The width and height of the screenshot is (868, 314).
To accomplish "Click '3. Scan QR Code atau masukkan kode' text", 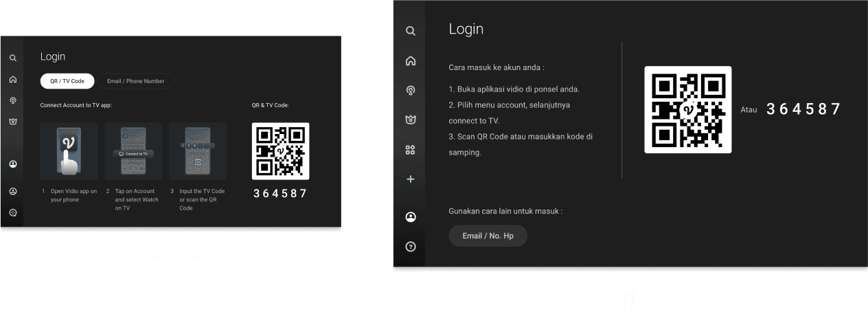I will 521,144.
